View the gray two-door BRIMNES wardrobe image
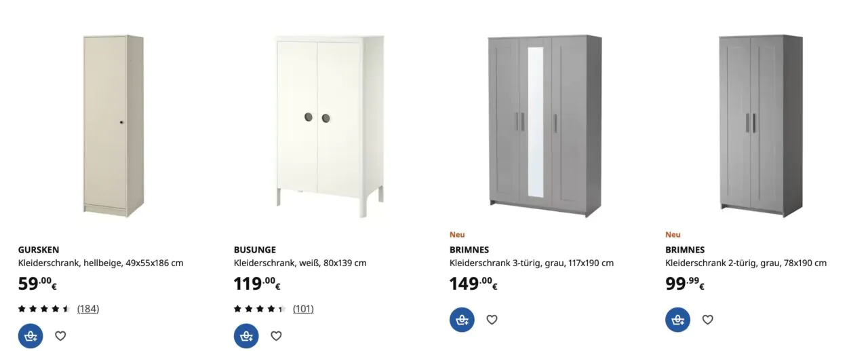Screen dimensions: 868x351 [761, 126]
